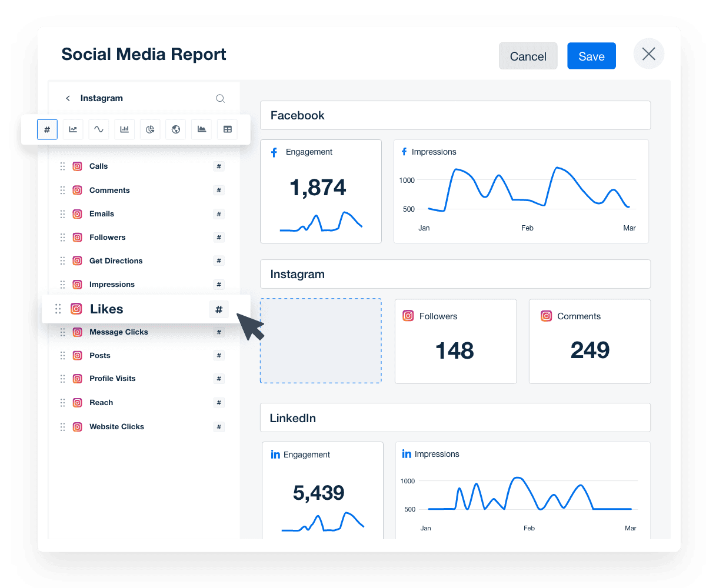Screen dimensions: 706x588
Task: Select the pie chart widget icon
Action: [150, 129]
